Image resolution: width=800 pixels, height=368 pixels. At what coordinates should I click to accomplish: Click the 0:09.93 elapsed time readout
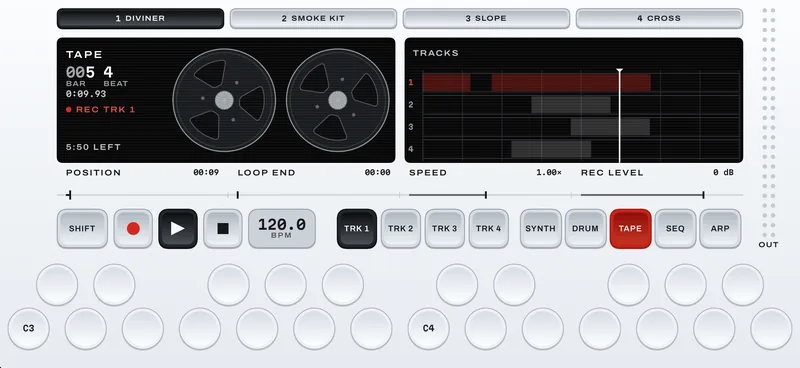(86, 94)
